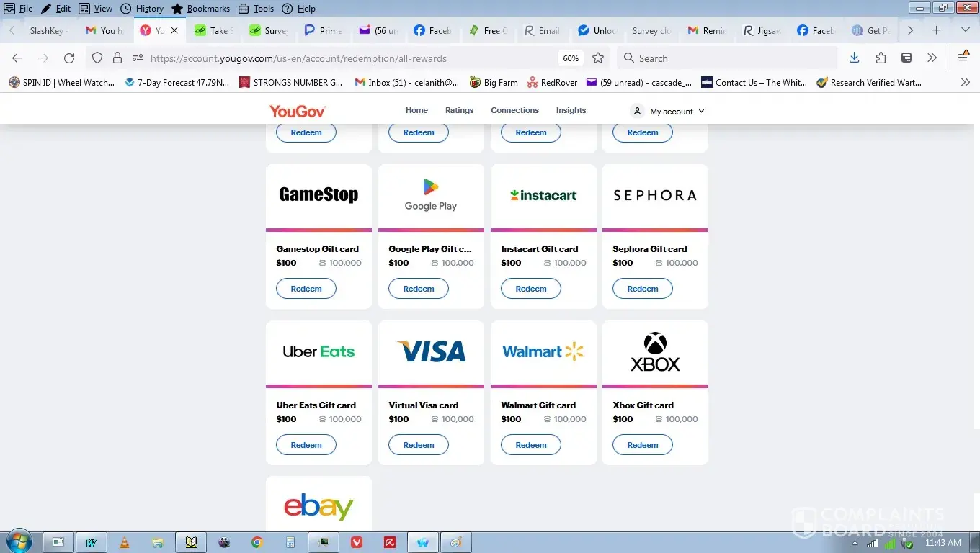Screen dimensions: 980x553
Task: Redeem the Walmart Gift card
Action: point(531,445)
